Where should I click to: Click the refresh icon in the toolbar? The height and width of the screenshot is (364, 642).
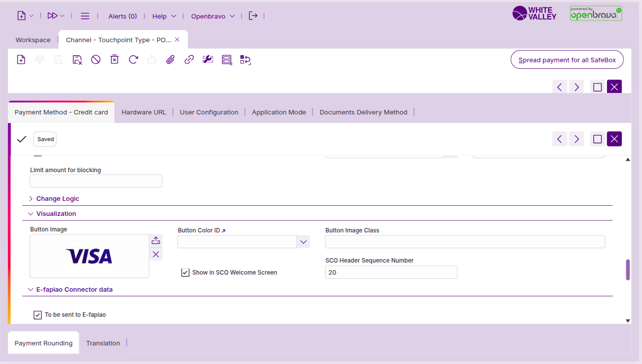point(133,60)
